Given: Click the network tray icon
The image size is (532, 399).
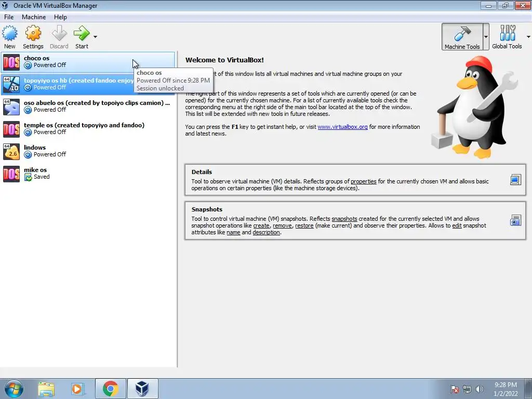Looking at the screenshot, I should [x=467, y=389].
